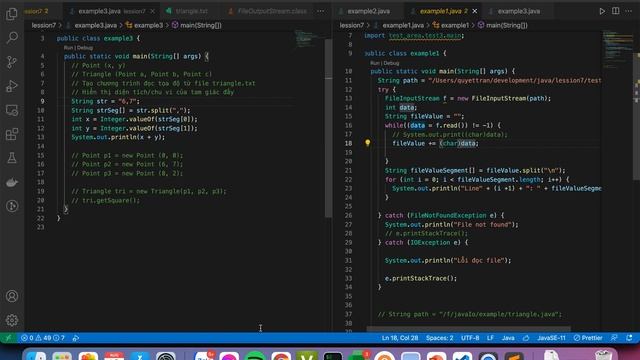
Task: Click the 'File not found' println line
Action: click(x=451, y=224)
